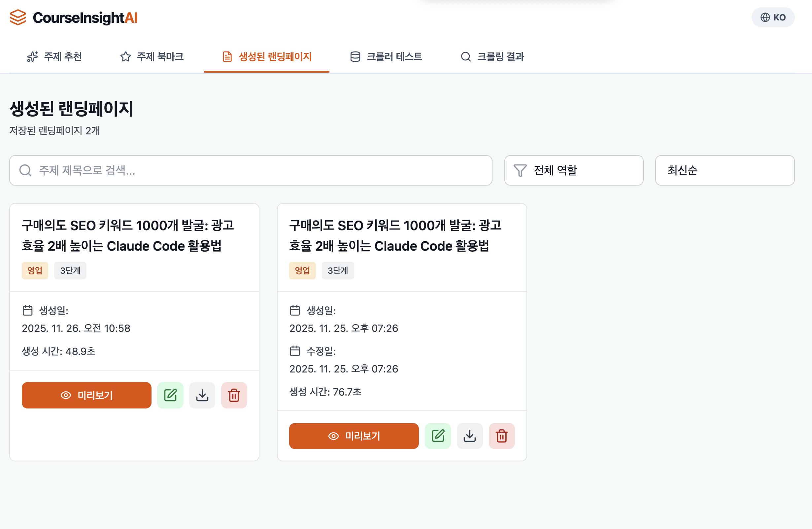Click the edit icon on the first card
The height and width of the screenshot is (529, 812).
pos(170,395)
